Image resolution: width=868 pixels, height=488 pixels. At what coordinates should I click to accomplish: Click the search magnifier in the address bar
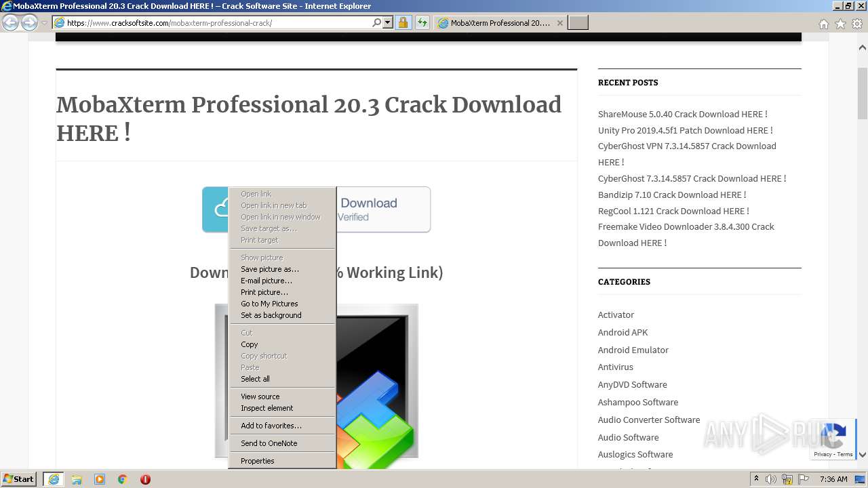[x=377, y=23]
